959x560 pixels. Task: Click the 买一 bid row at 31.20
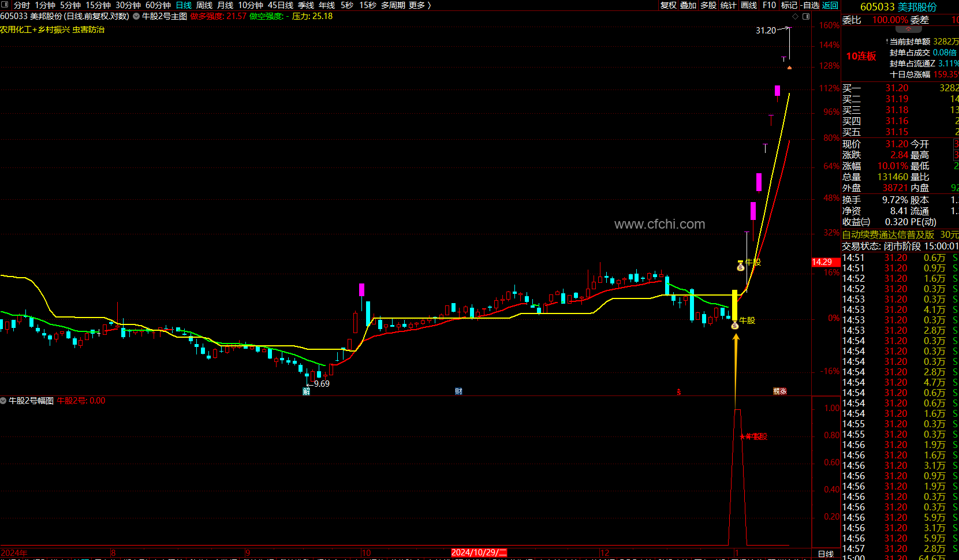pyautogui.click(x=900, y=88)
